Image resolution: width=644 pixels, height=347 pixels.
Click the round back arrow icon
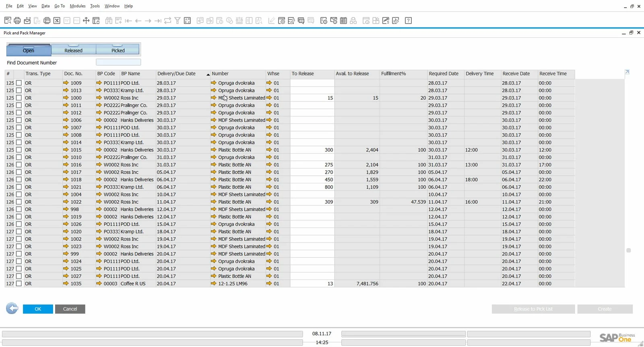pos(12,308)
